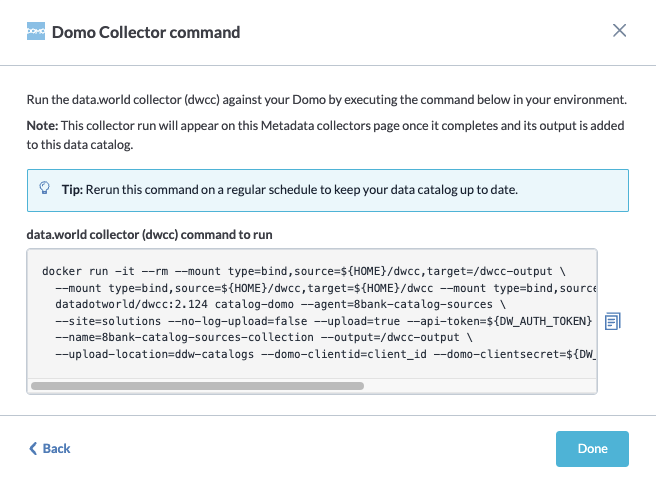Click the '--mount type=bind,source=${HOME}/dwcc,target=${HOME}/dwcc' line

point(325,288)
